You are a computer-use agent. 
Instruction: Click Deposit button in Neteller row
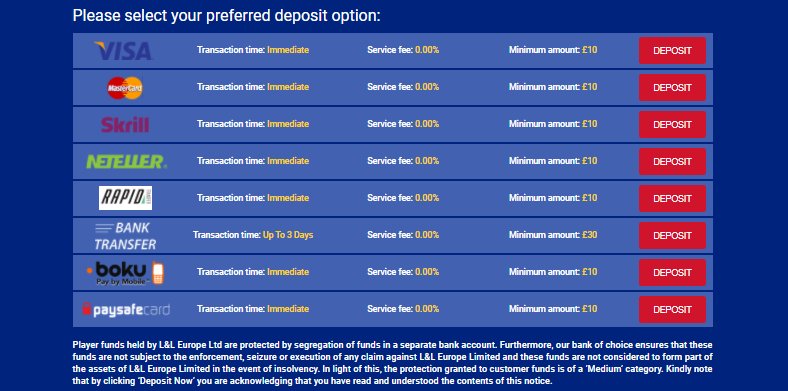pyautogui.click(x=672, y=161)
